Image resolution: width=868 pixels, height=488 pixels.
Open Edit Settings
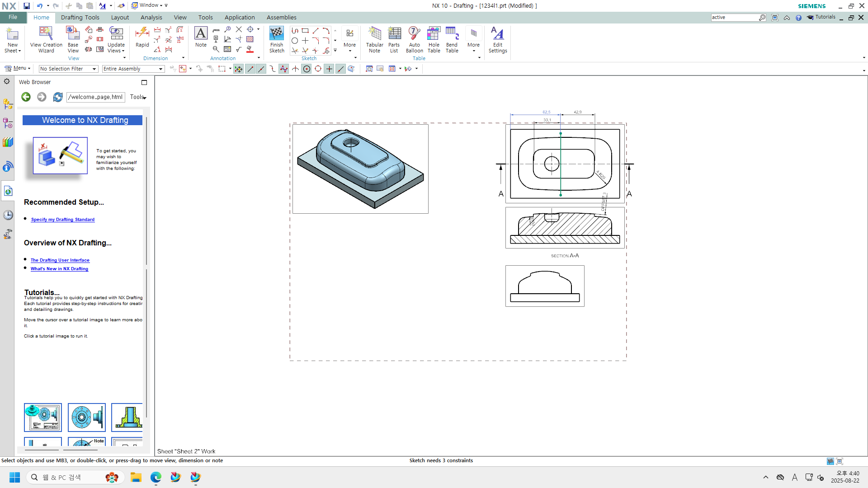(497, 39)
